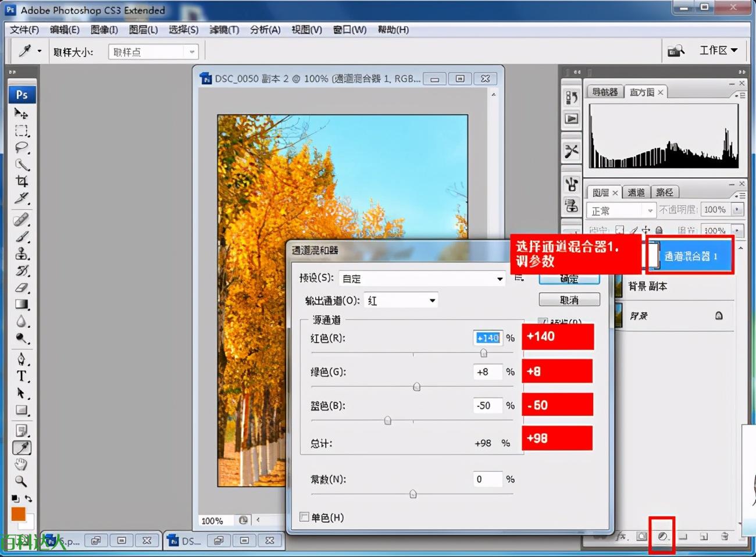This screenshot has width=756, height=557.
Task: Click the 取消 cancel button
Action: point(569,300)
